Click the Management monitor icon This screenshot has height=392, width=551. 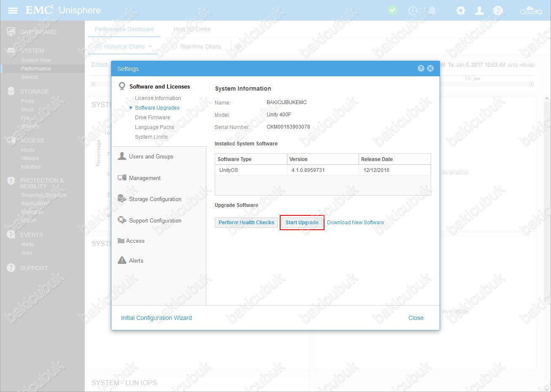coord(122,178)
